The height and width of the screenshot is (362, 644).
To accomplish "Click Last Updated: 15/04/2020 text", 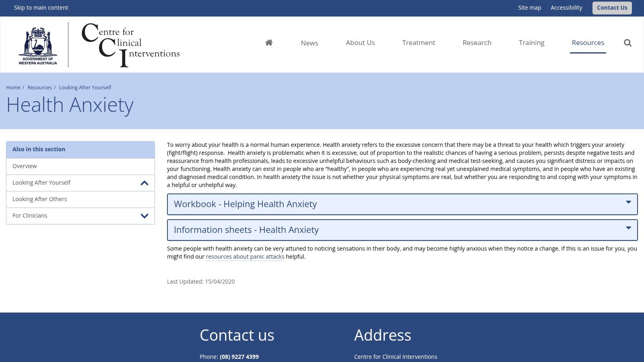I will pyautogui.click(x=201, y=282).
